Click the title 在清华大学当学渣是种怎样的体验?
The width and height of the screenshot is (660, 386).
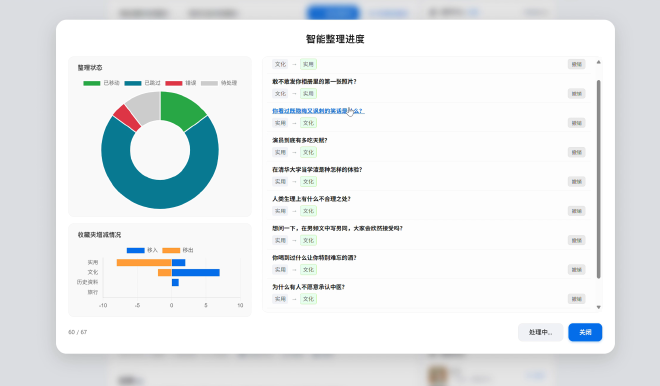coord(317,170)
